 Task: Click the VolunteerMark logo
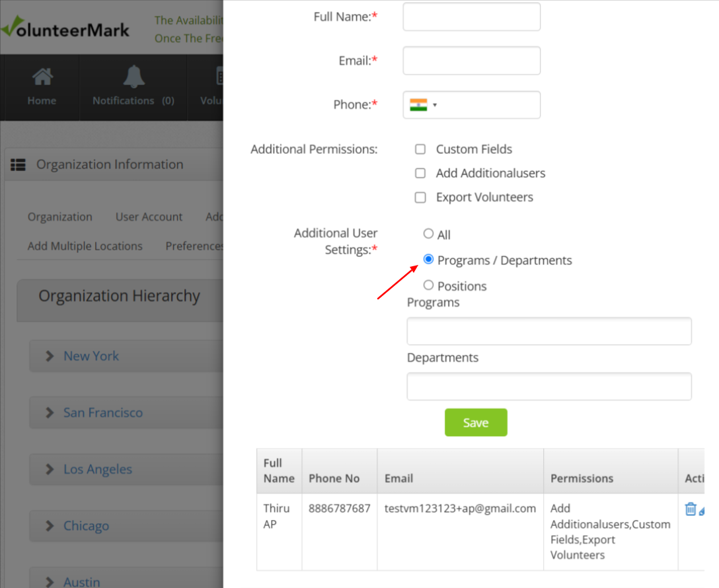point(66,28)
